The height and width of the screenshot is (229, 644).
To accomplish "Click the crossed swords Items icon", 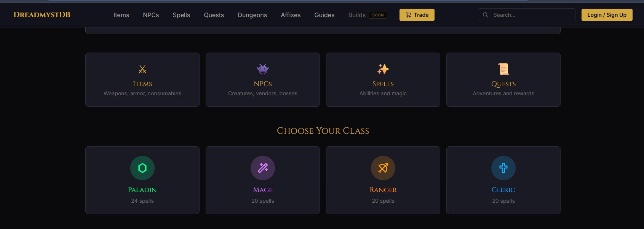I will point(142,69).
